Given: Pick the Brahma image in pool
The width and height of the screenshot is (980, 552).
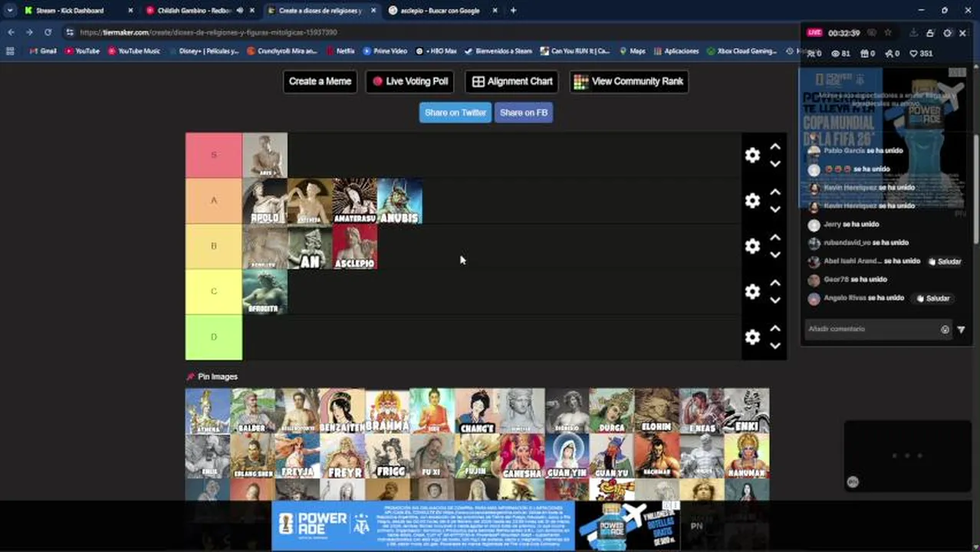Looking at the screenshot, I should (x=387, y=411).
